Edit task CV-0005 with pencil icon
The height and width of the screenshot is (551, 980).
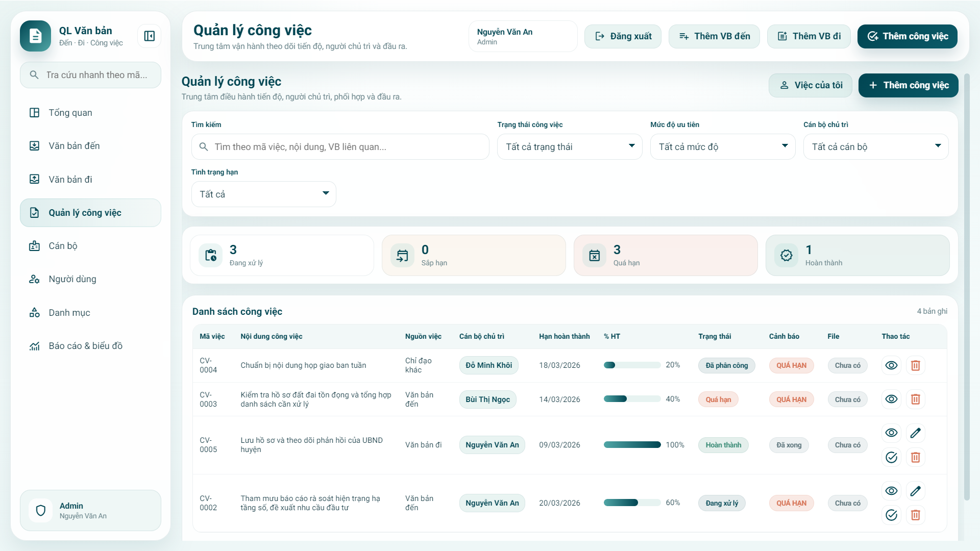tap(915, 433)
